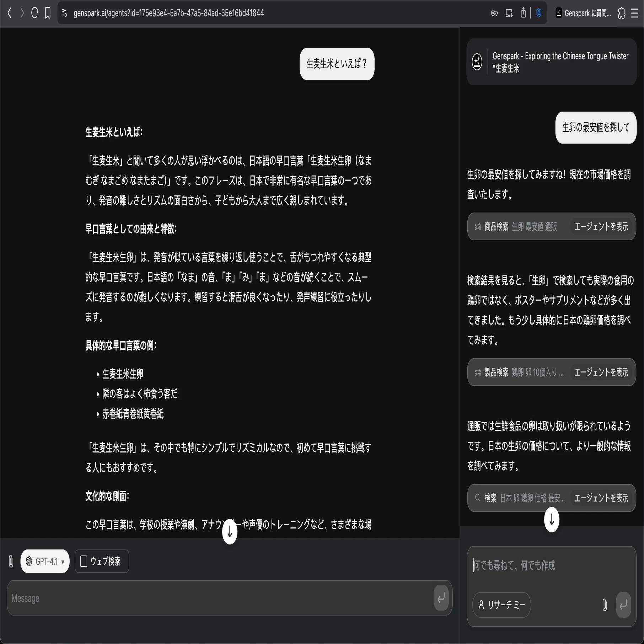Open the blue shield protection icon
644x644 pixels.
[x=539, y=13]
